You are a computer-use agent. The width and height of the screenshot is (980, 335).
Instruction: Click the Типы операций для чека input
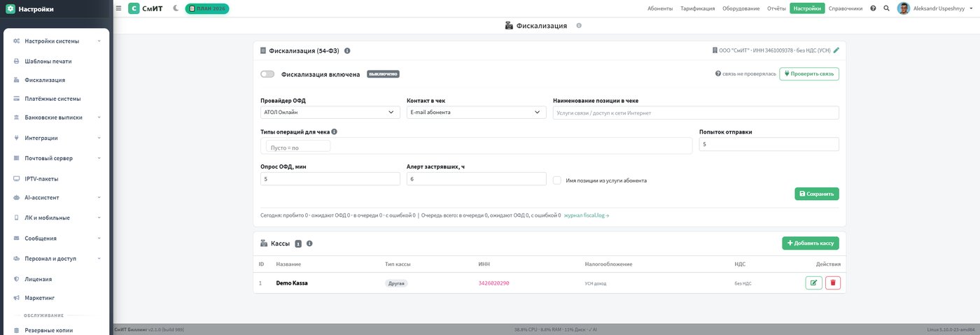point(476,145)
